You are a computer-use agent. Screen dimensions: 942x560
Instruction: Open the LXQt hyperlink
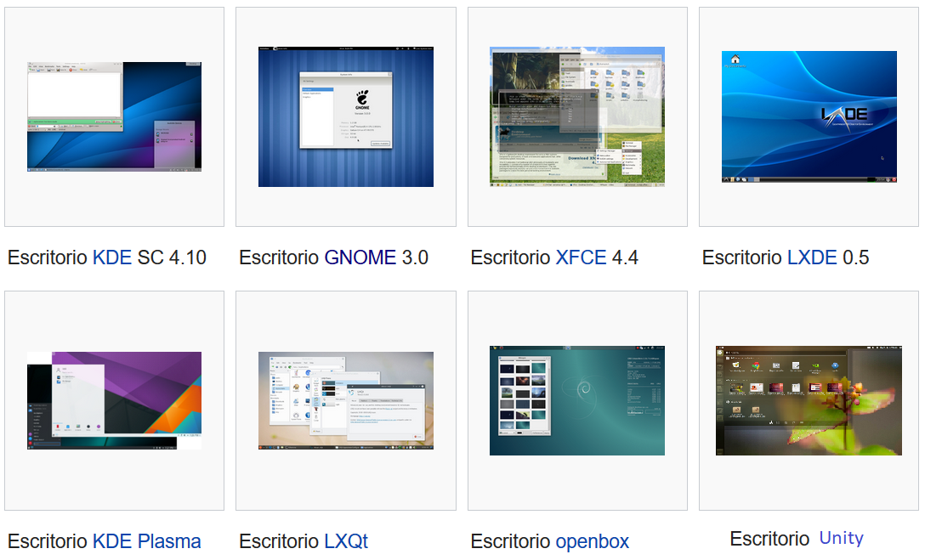pyautogui.click(x=345, y=541)
